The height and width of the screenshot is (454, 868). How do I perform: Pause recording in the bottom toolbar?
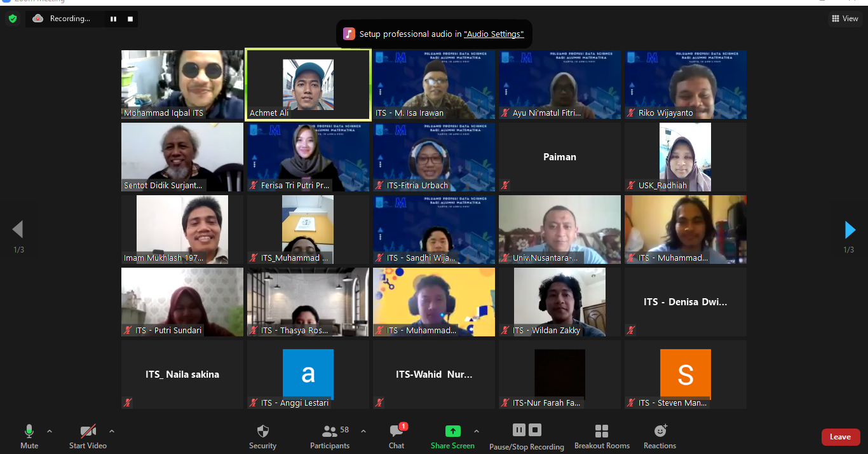tap(519, 430)
